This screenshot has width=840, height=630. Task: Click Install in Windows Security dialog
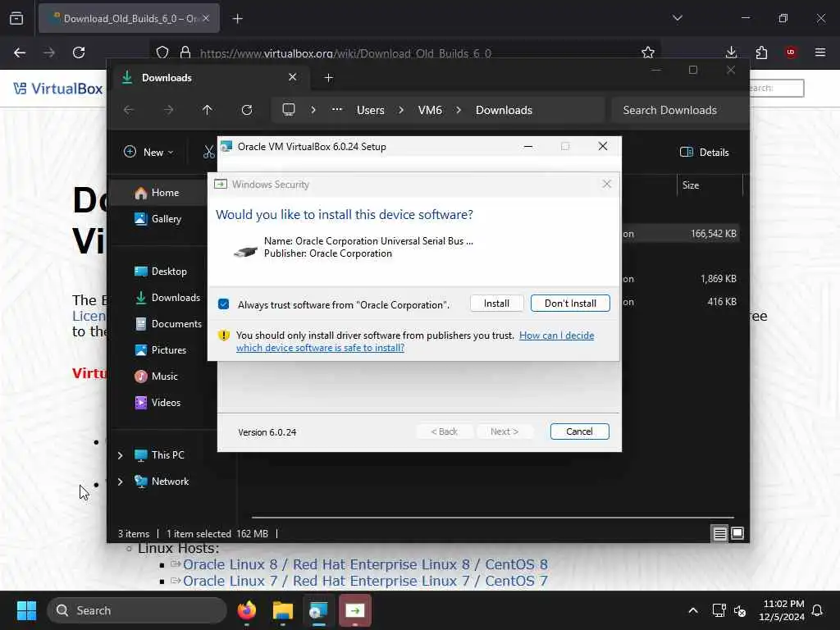pos(496,304)
